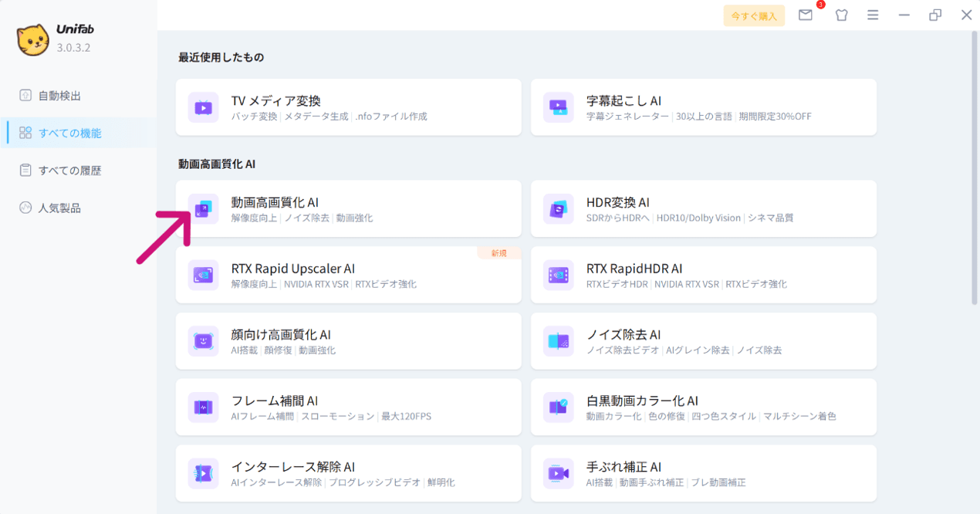Click text AI搭載 | 動画手ぶれ補正
The image size is (980, 514).
coord(635,483)
